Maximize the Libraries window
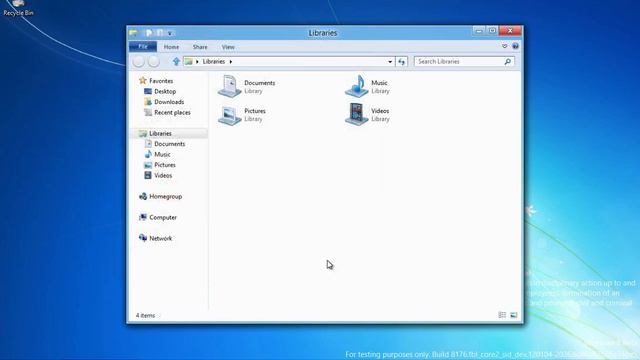640x360 pixels. click(x=492, y=31)
